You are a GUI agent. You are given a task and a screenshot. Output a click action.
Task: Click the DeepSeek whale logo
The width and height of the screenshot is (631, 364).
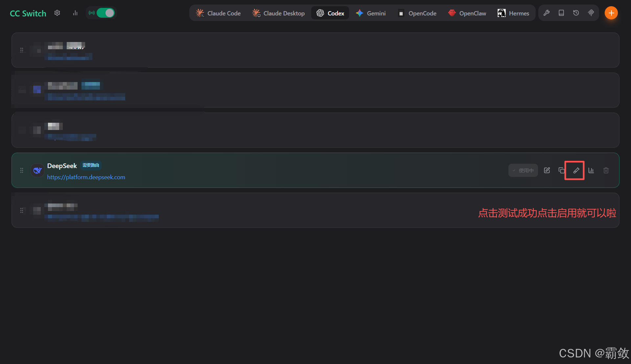(x=37, y=170)
